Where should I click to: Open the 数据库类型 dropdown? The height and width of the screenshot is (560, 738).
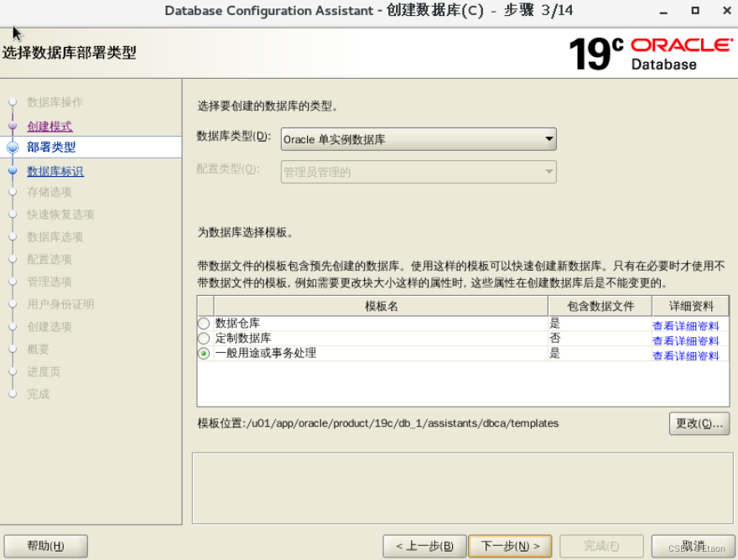pos(418,139)
